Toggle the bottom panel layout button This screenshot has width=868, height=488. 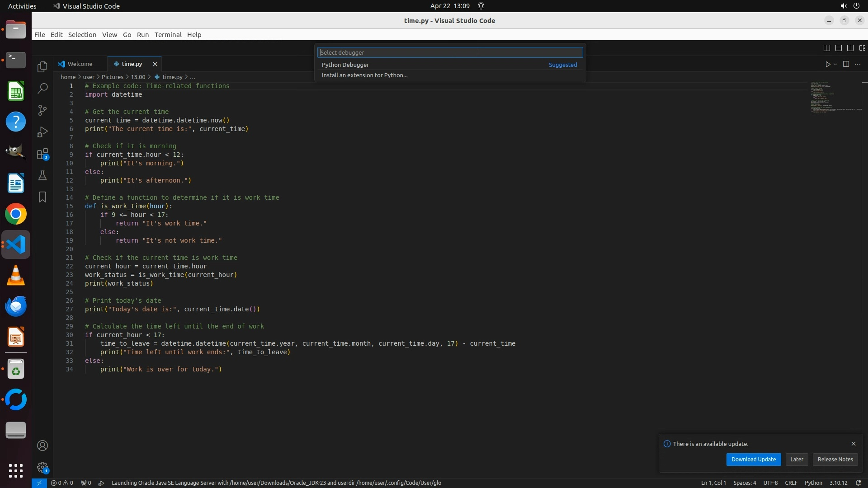click(839, 48)
